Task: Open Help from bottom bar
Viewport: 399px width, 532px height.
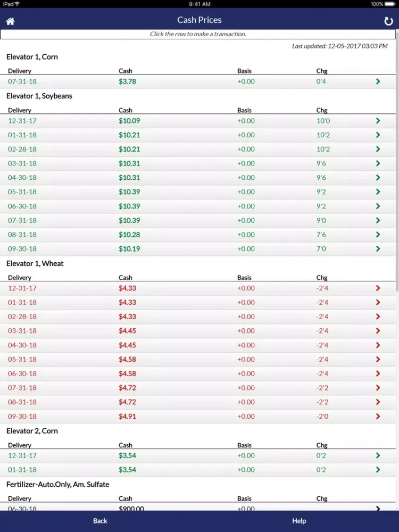Action: click(x=299, y=521)
